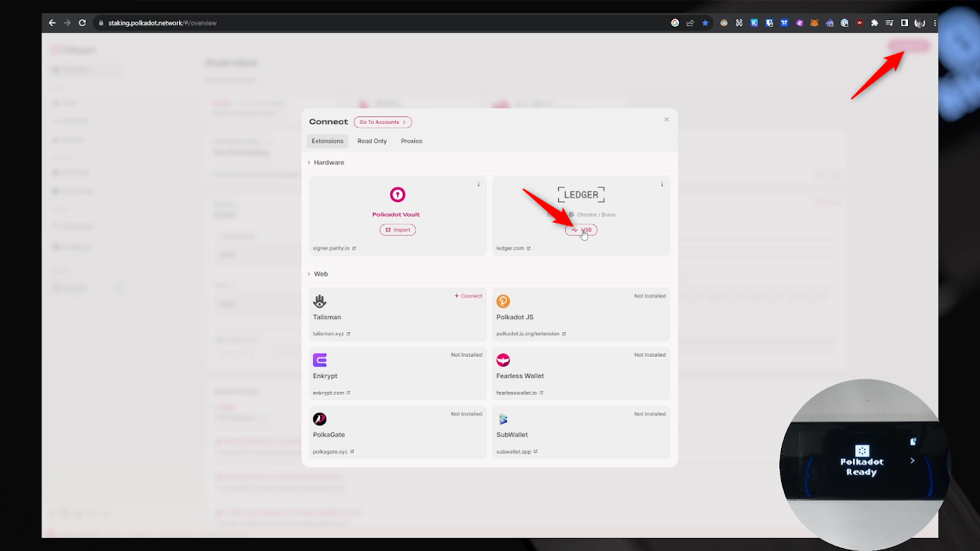Click Not Installed on SubWallet card
Screen dimensions: 980x551
pyautogui.click(x=650, y=414)
